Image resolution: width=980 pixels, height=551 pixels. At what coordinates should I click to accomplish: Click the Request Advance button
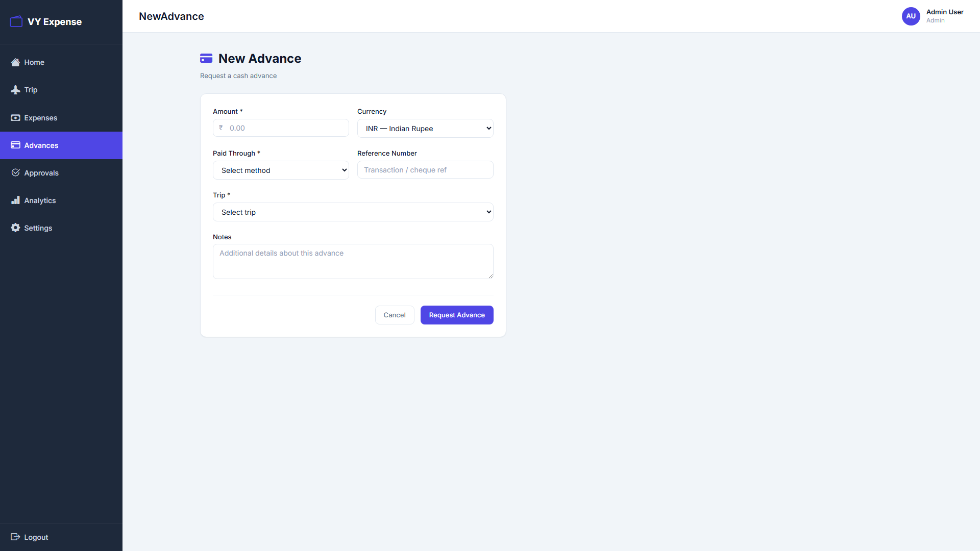click(x=456, y=315)
